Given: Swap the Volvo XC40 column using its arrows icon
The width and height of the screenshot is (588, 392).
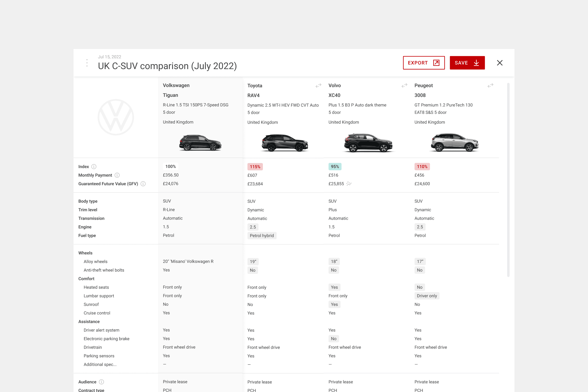Looking at the screenshot, I should point(404,85).
